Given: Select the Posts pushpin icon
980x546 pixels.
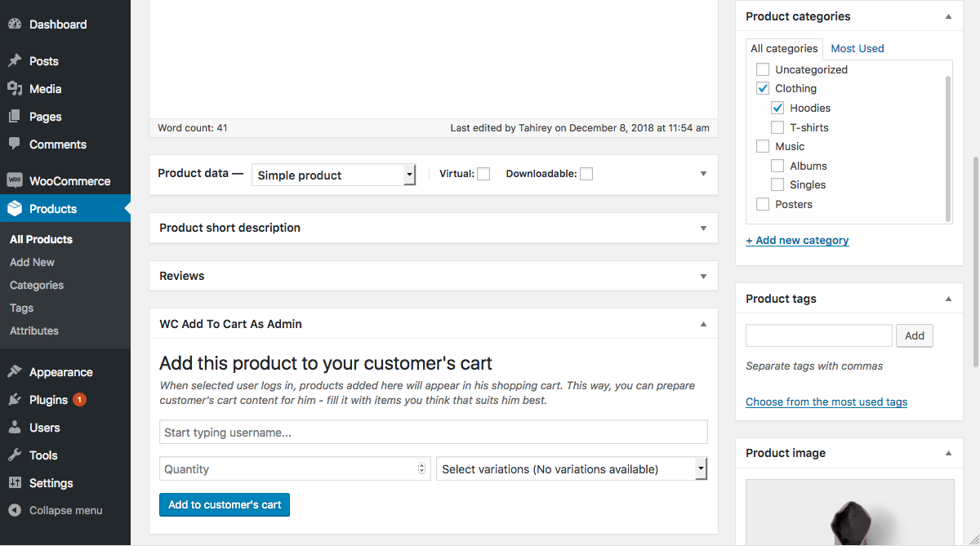Looking at the screenshot, I should (15, 61).
